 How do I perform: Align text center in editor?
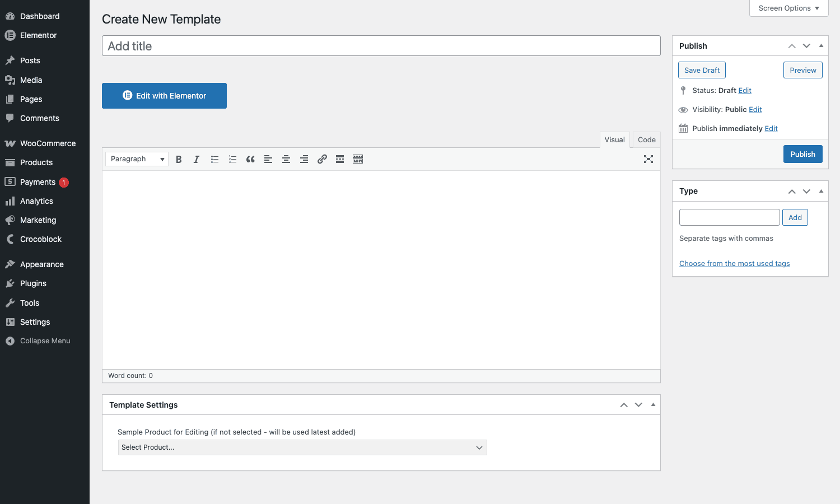(286, 159)
